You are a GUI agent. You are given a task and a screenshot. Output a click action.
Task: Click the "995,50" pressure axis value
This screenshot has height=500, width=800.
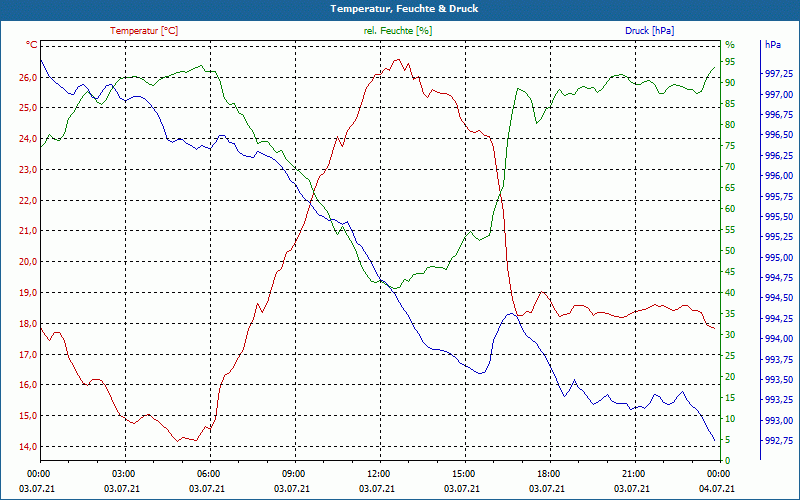(x=779, y=217)
